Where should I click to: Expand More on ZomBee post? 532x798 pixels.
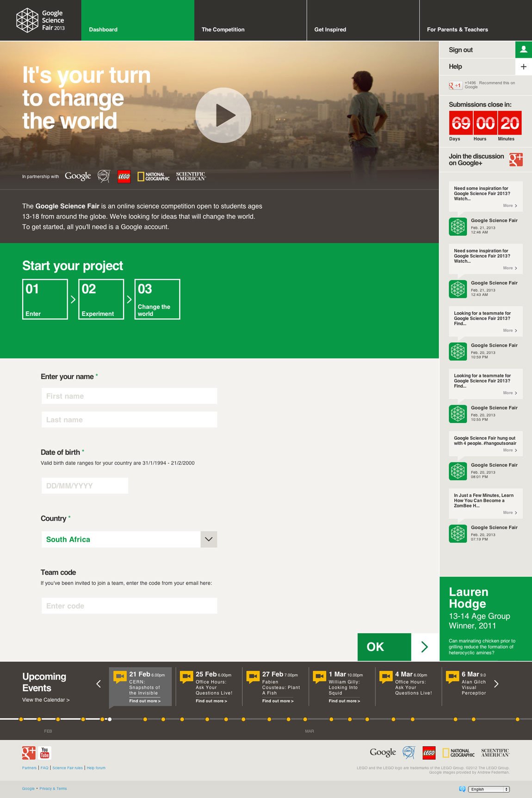pos(510,513)
